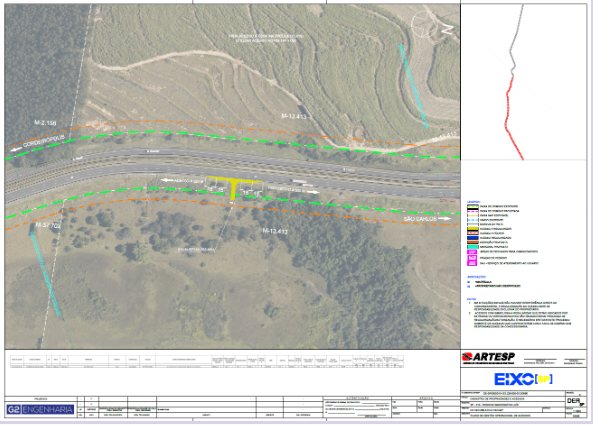Click the white Cordeirópolis direction arrow
Image resolution: width=593 pixels, height=425 pixels.
pos(17,149)
